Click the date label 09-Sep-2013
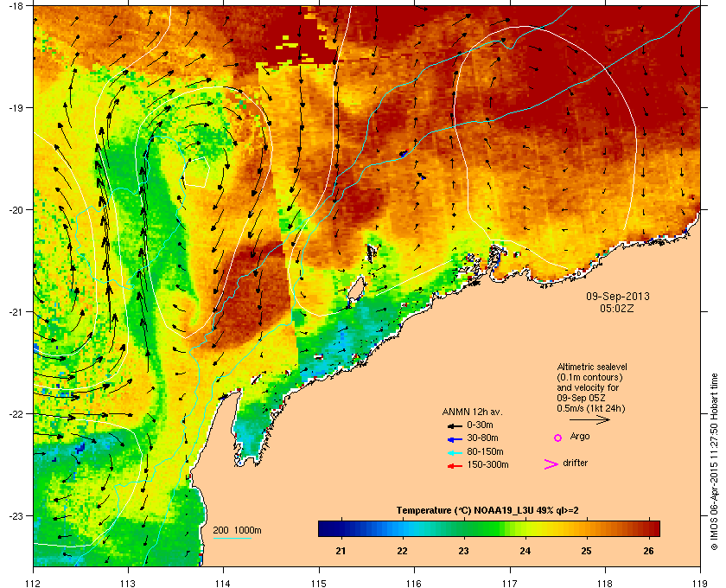726x588 pixels. tap(618, 296)
